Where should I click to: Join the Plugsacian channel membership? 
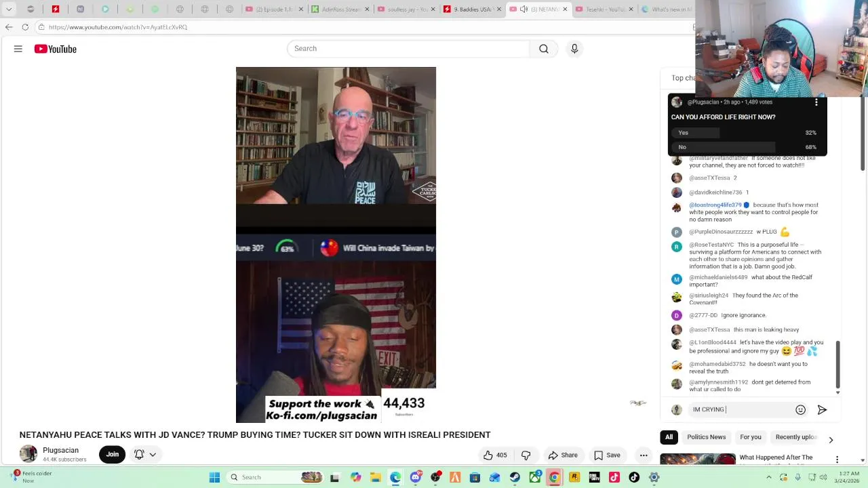point(113,455)
